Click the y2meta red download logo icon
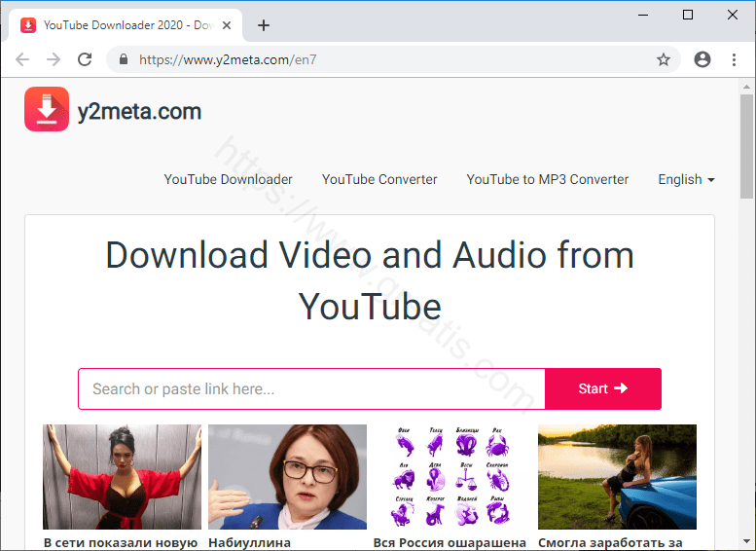This screenshot has width=756, height=551. point(47,109)
